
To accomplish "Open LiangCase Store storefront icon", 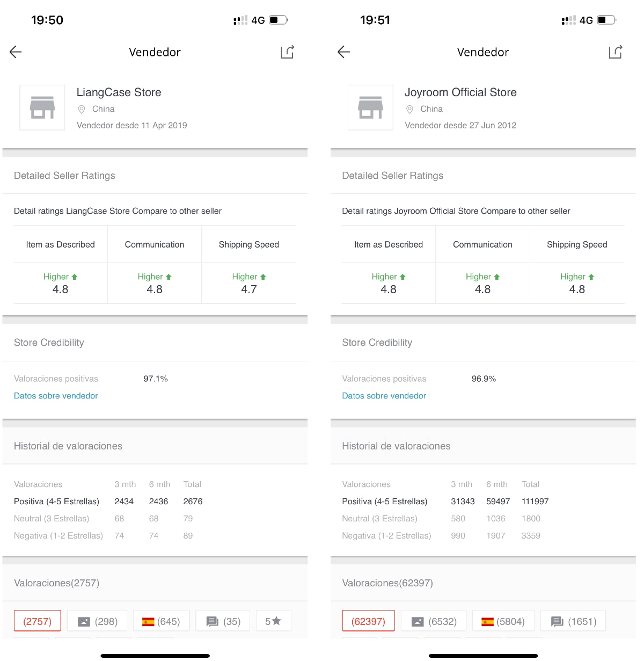I will coord(42,107).
